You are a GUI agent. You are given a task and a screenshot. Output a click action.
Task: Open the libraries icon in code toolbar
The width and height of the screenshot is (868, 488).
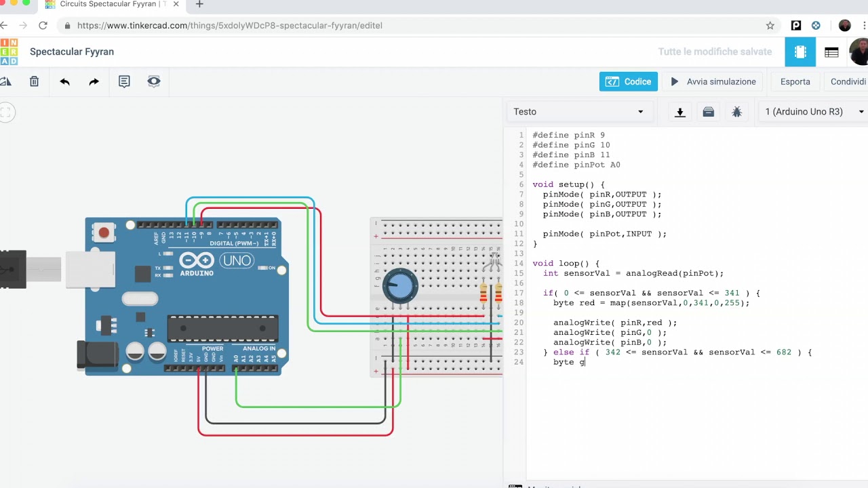point(708,112)
